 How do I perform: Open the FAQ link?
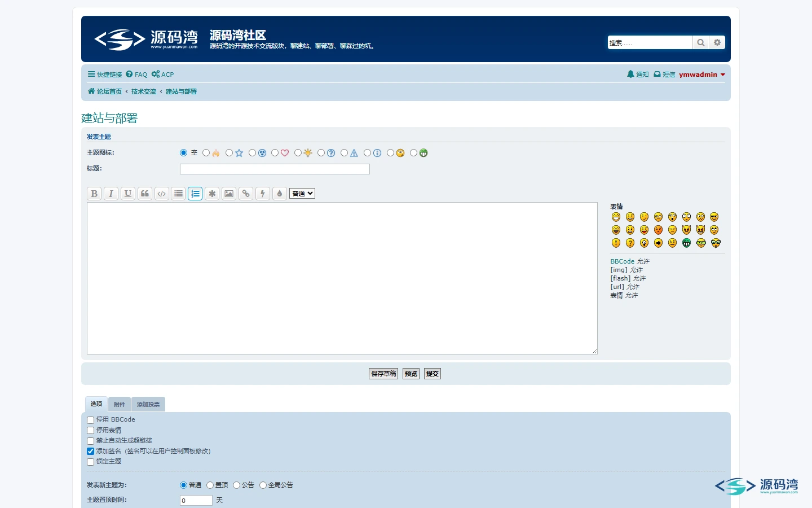[x=136, y=75]
